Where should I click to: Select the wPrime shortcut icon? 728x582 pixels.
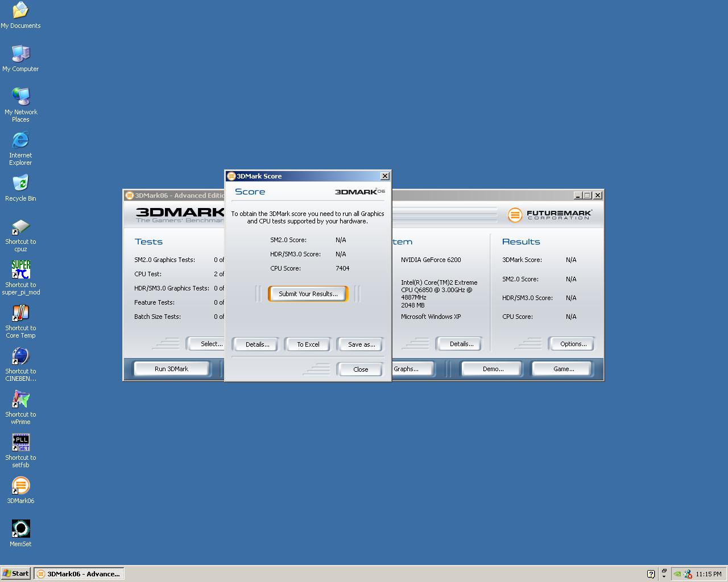click(20, 408)
